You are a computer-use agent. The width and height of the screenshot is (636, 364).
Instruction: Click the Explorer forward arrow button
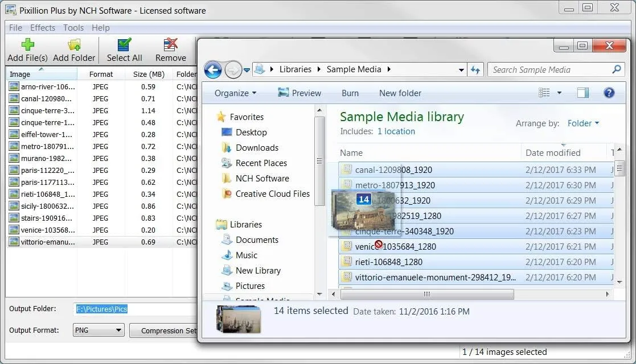tap(233, 70)
